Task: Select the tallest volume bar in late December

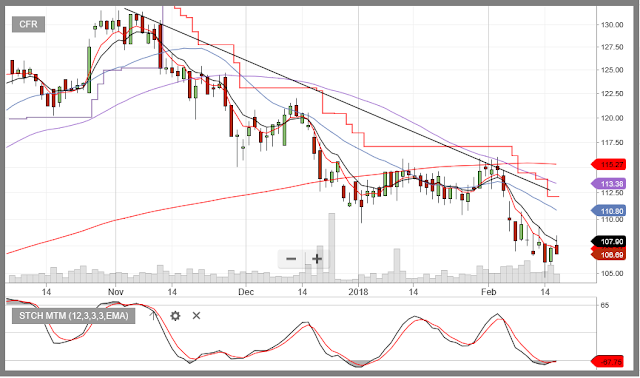Action: (x=331, y=247)
